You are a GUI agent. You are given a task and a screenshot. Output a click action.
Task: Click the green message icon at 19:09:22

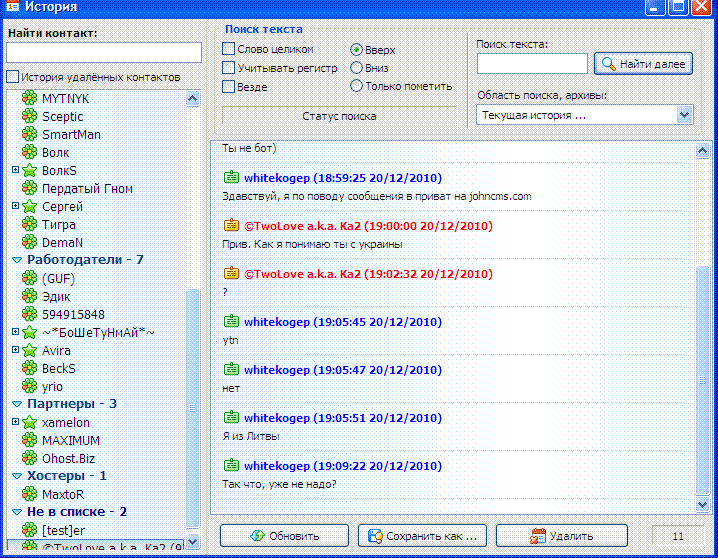pos(231,465)
